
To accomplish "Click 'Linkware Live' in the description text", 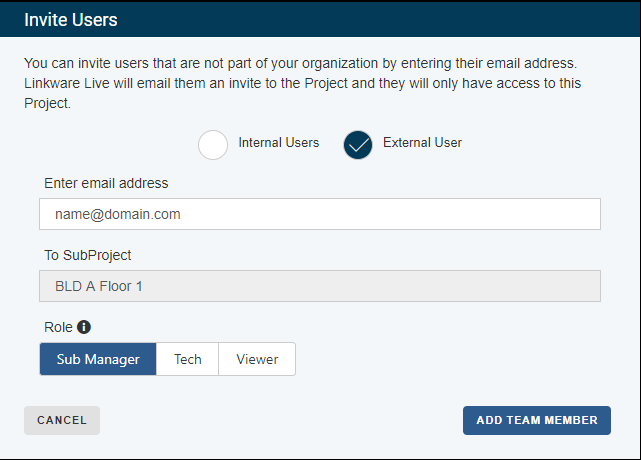I will pos(67,83).
